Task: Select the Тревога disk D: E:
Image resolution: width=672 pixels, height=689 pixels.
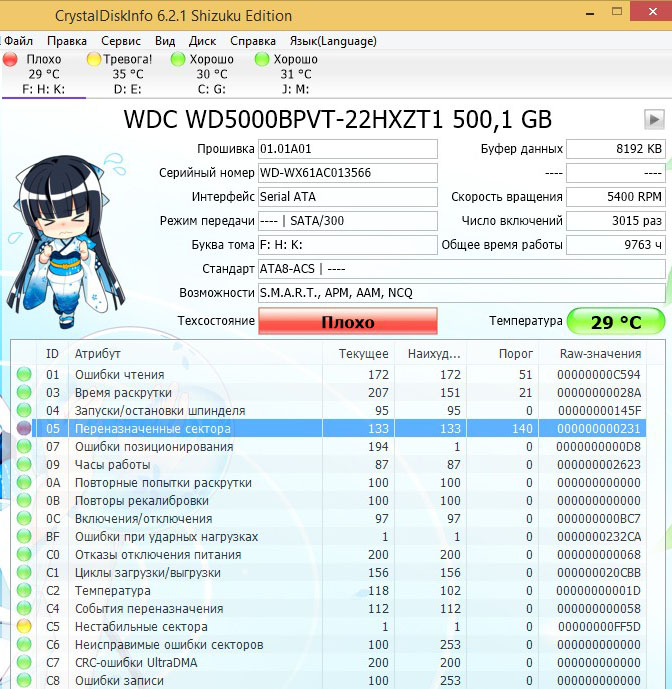Action: pos(127,74)
